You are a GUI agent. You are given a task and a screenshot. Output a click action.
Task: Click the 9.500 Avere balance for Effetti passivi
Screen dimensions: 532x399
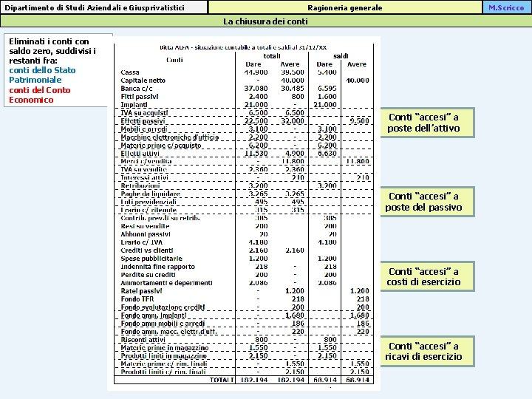[x=359, y=121]
